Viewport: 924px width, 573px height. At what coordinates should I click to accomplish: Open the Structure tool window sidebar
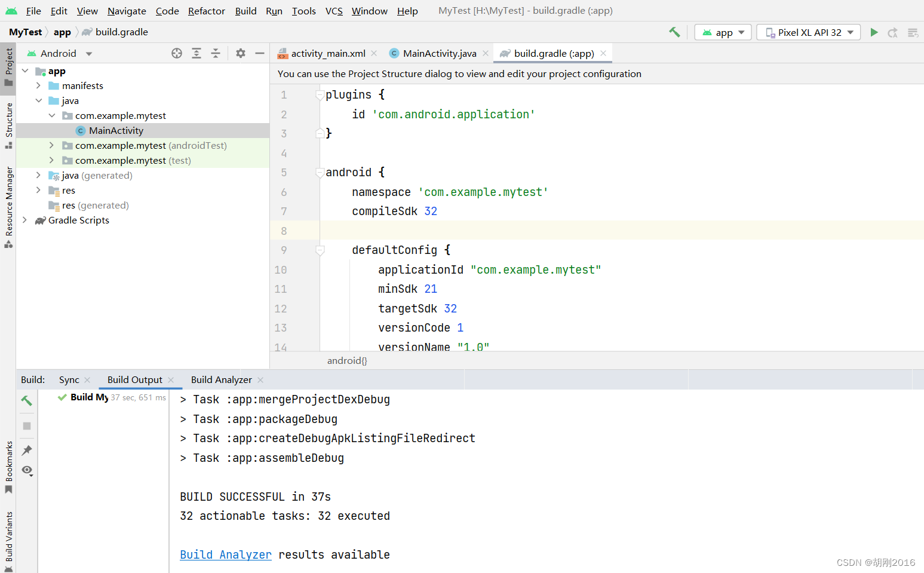(8, 125)
